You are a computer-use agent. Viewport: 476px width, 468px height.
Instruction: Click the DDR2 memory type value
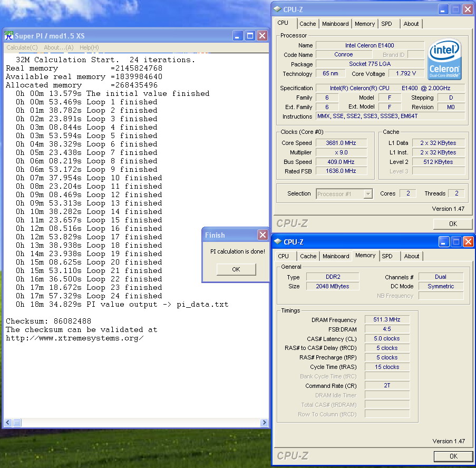tap(333, 277)
